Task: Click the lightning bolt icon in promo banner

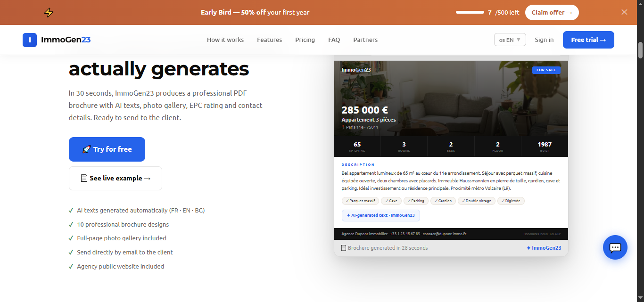Action: 49,13
